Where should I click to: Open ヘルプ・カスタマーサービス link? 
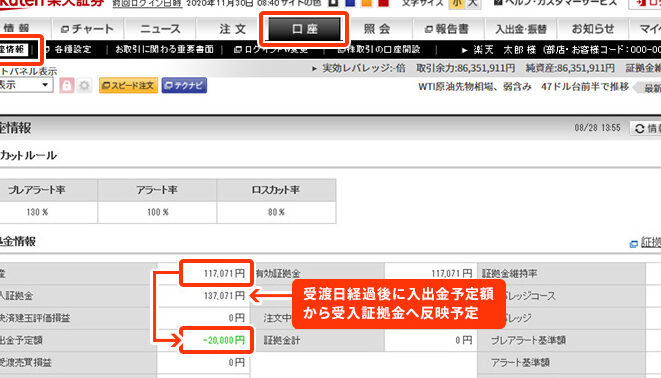pyautogui.click(x=556, y=3)
